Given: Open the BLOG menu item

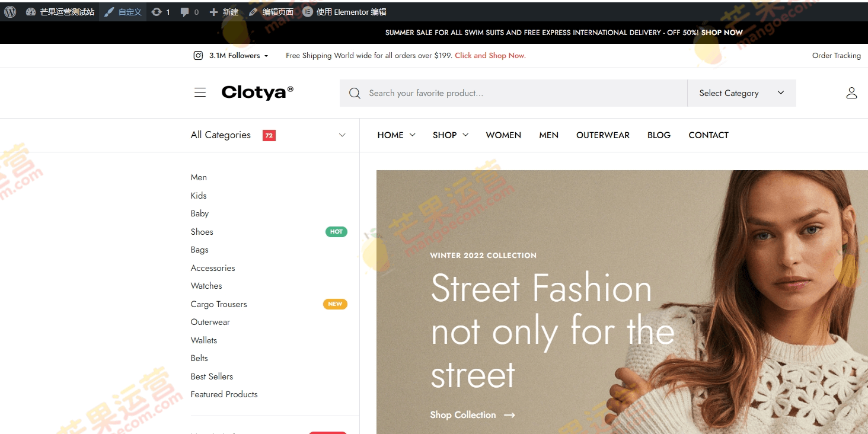Looking at the screenshot, I should [659, 135].
